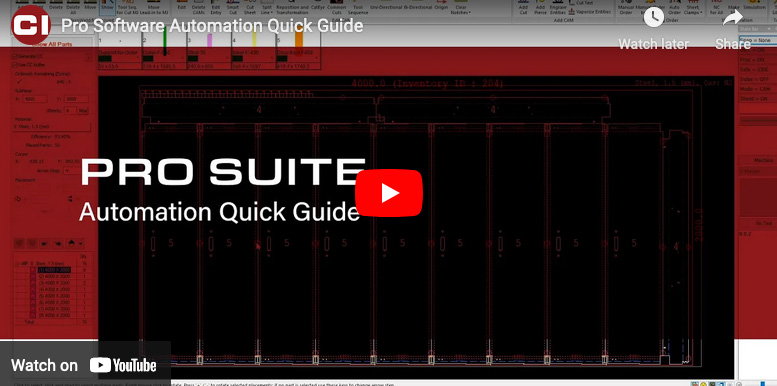The image size is (777, 386).
Task: Click the Add Pierce ribbon icon
Action: tap(540, 7)
